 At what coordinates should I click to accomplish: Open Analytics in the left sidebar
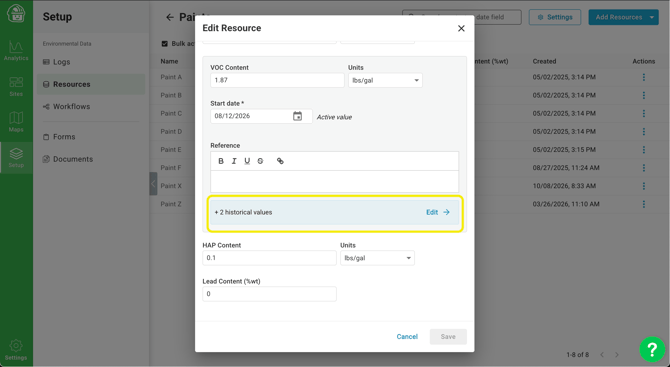(x=16, y=51)
